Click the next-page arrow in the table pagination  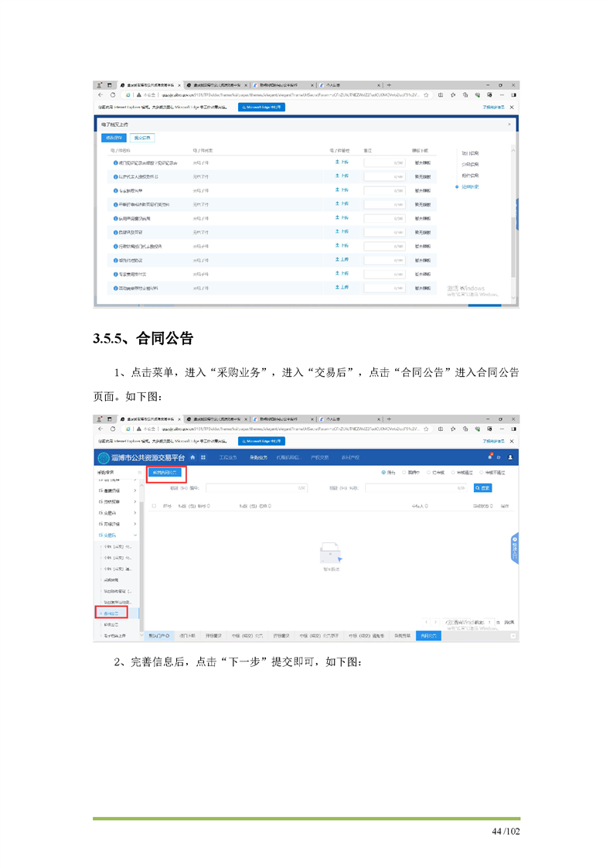436,621
